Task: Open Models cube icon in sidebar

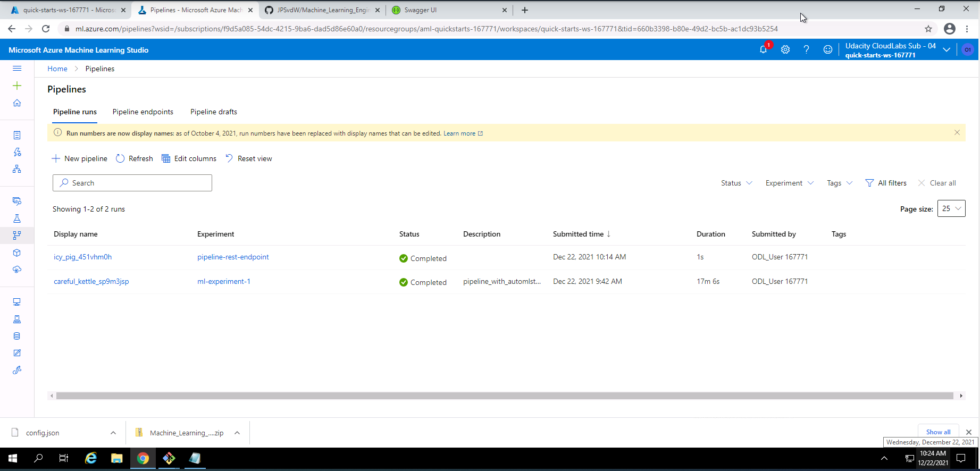Action: coord(17,253)
